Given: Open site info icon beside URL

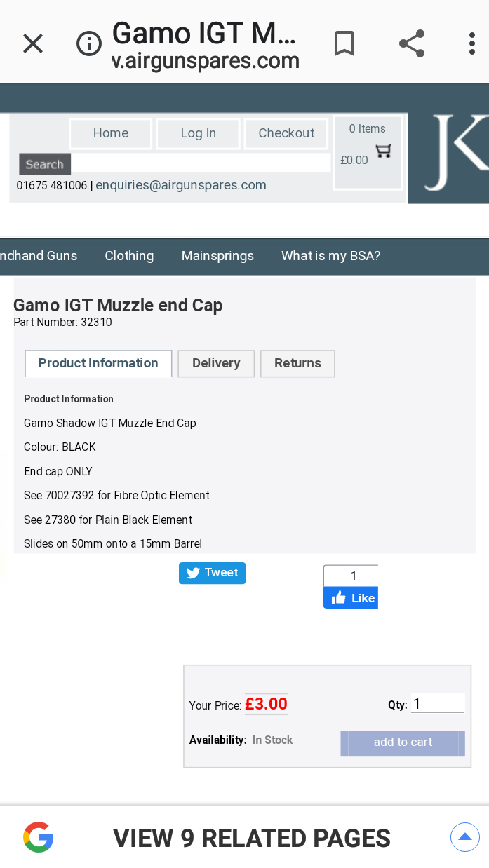Looking at the screenshot, I should (89, 43).
